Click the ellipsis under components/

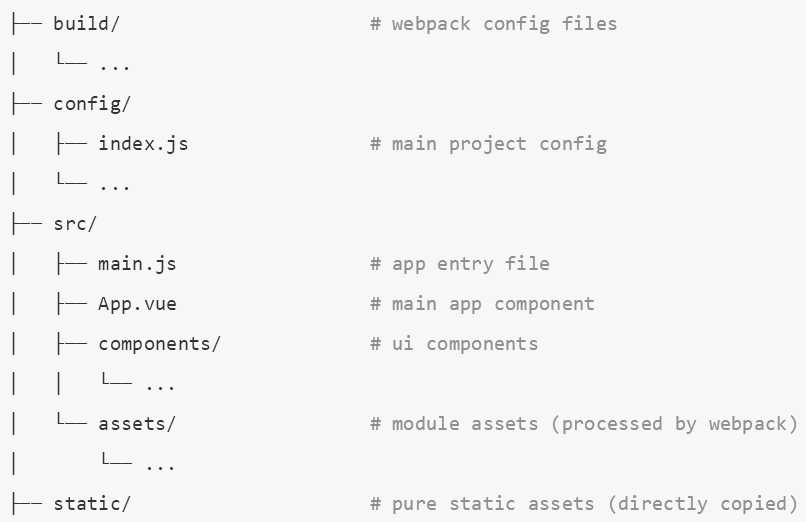pos(160,386)
